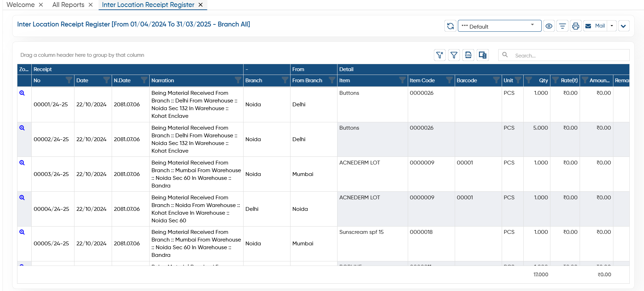This screenshot has width=644, height=291.
Task: Select the 17.000 total quantity value
Action: [541, 275]
